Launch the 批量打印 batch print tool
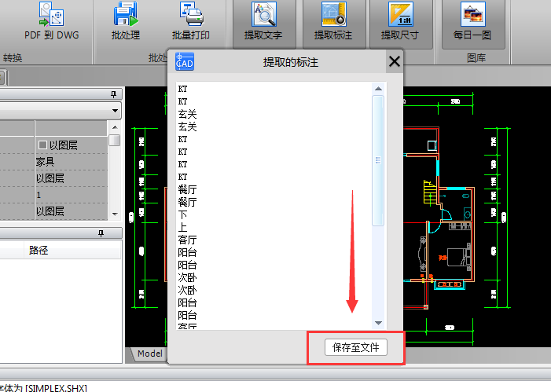Image resolution: width=551 pixels, height=392 pixels. (x=191, y=15)
